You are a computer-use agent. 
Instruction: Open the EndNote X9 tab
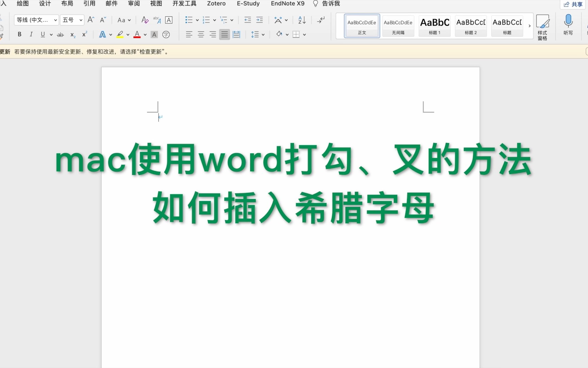[x=288, y=3]
